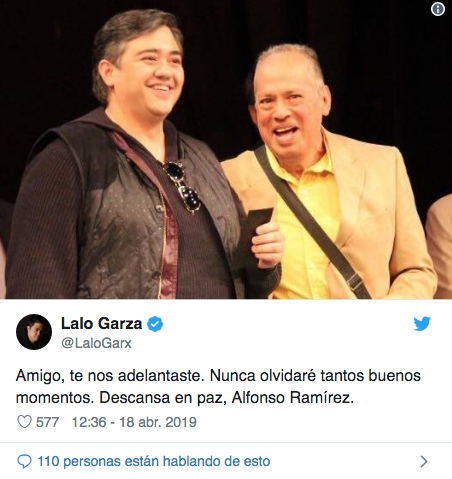
Task: Open Lalo Garza's profile avatar
Action: coord(34,332)
